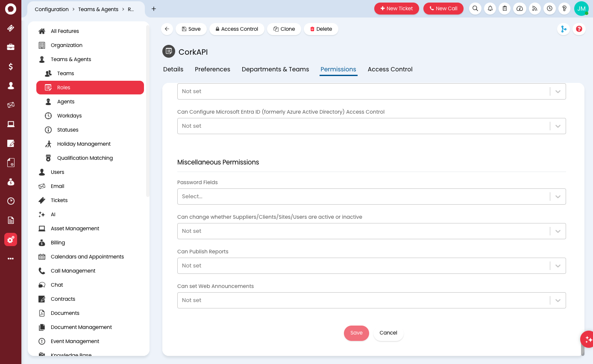Open the JM user avatar menu
The height and width of the screenshot is (364, 593).
581,9
